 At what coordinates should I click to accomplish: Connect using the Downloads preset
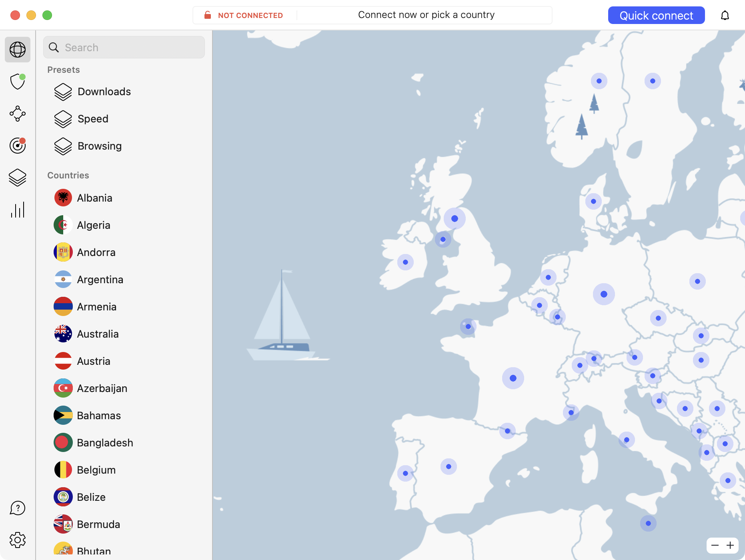click(x=104, y=92)
